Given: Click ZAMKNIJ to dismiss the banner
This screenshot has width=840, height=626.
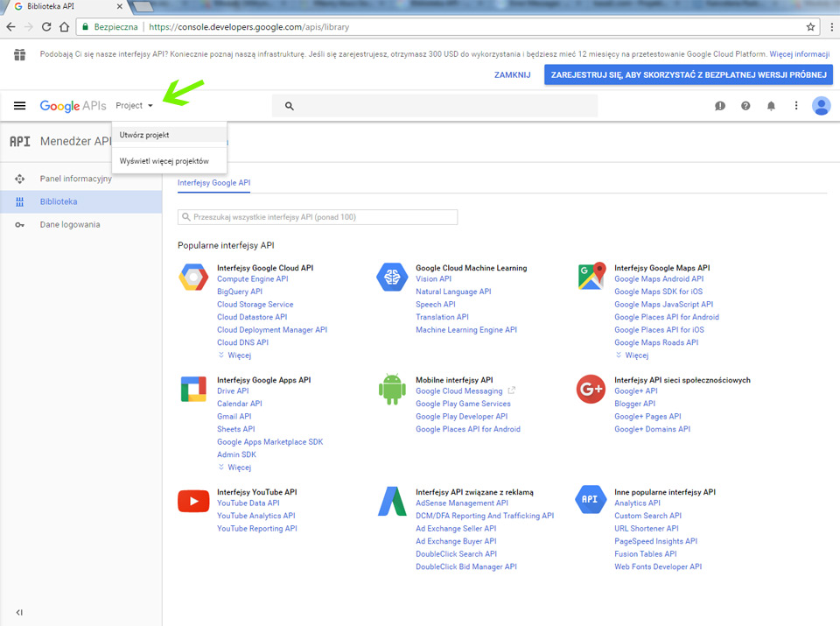Looking at the screenshot, I should (512, 75).
